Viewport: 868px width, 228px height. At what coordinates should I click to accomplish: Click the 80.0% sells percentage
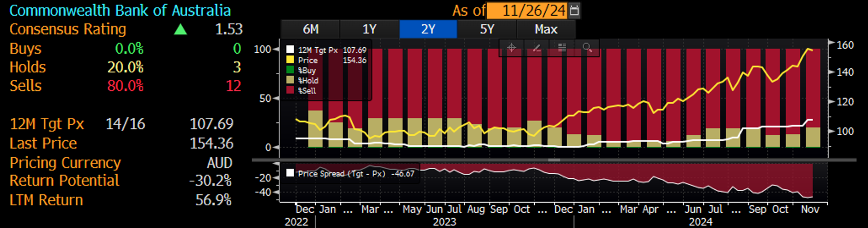pos(125,86)
